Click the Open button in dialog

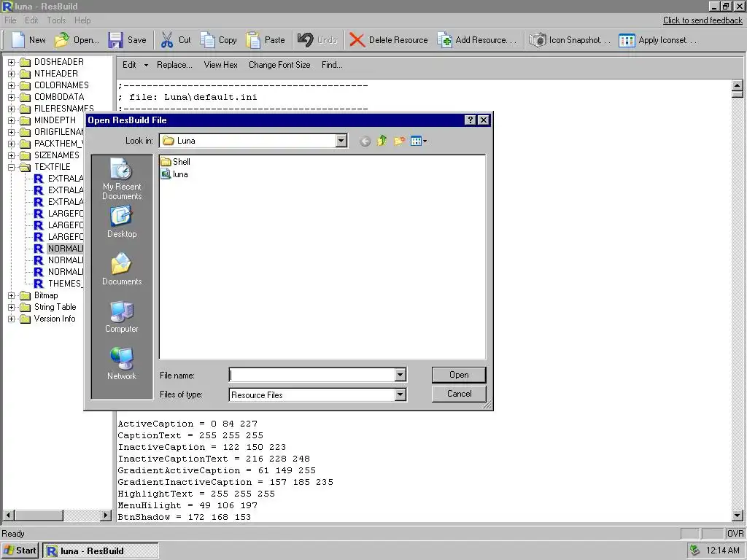coord(459,375)
